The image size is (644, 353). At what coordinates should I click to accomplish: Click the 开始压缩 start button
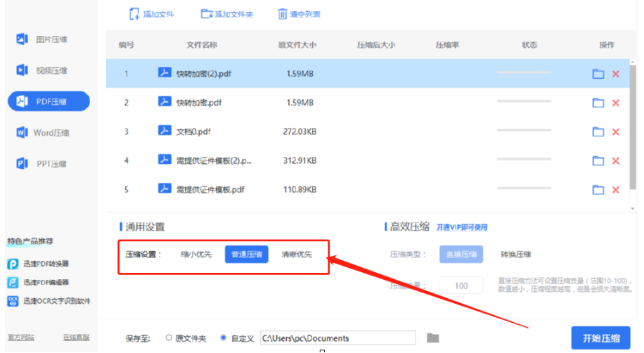(601, 338)
